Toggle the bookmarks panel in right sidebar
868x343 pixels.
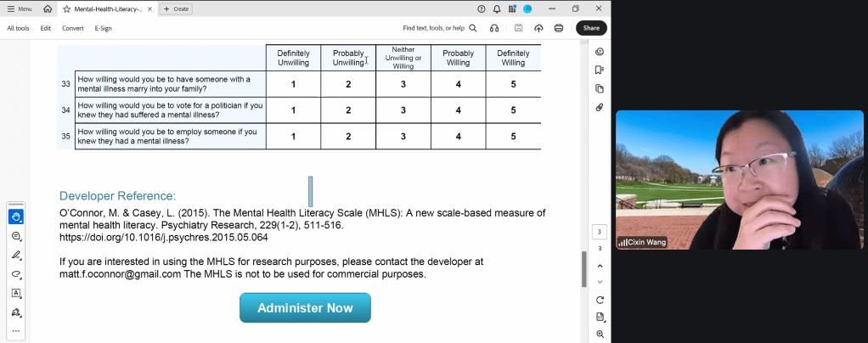(x=600, y=70)
